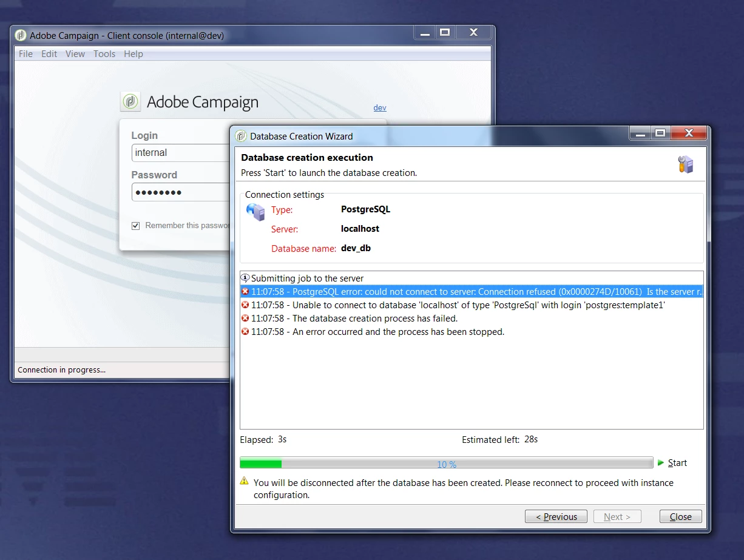Click the Adobe Campaign logo icon on login page
This screenshot has width=744, height=560.
click(130, 102)
